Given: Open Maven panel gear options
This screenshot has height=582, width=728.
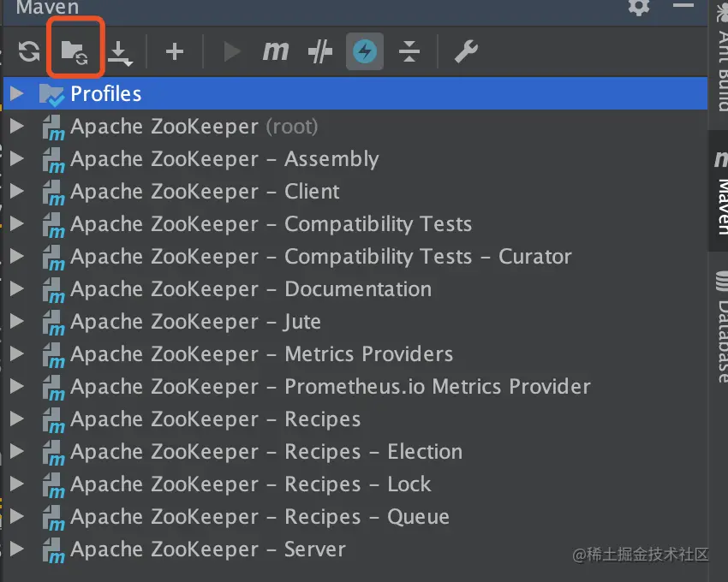Looking at the screenshot, I should (x=639, y=7).
